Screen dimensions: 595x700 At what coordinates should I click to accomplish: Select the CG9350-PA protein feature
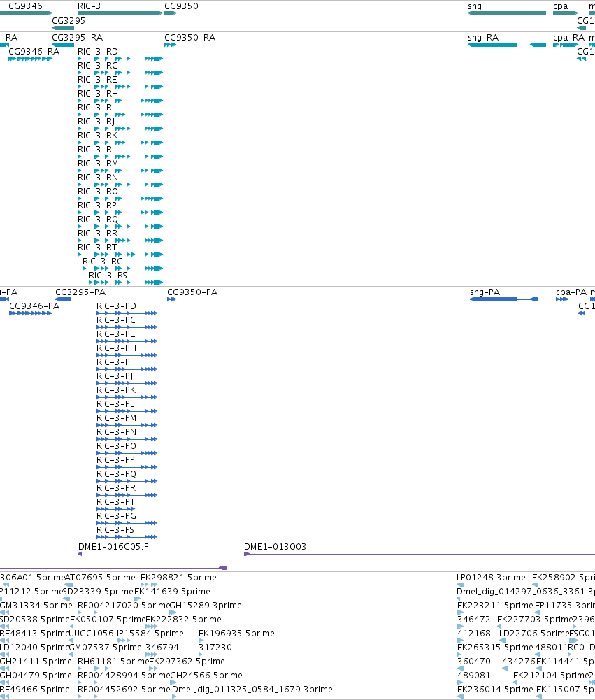pyautogui.click(x=171, y=299)
